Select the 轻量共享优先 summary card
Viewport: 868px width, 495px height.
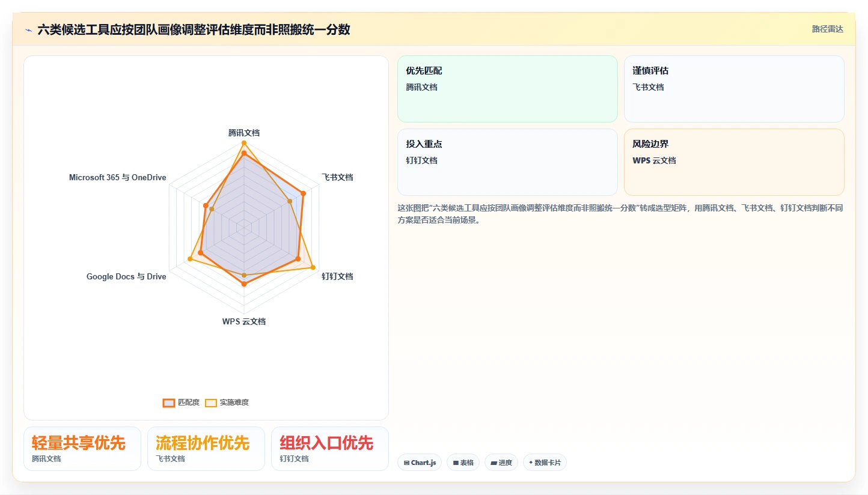[82, 449]
